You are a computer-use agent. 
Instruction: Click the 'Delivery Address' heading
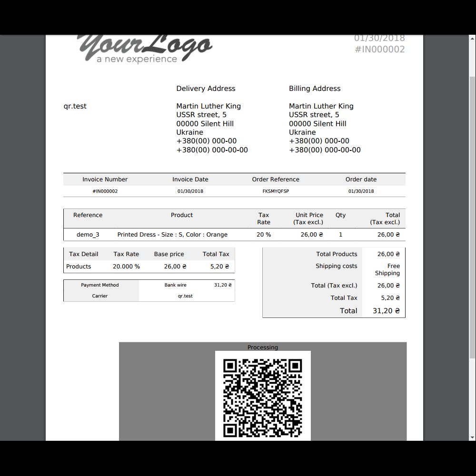(206, 89)
